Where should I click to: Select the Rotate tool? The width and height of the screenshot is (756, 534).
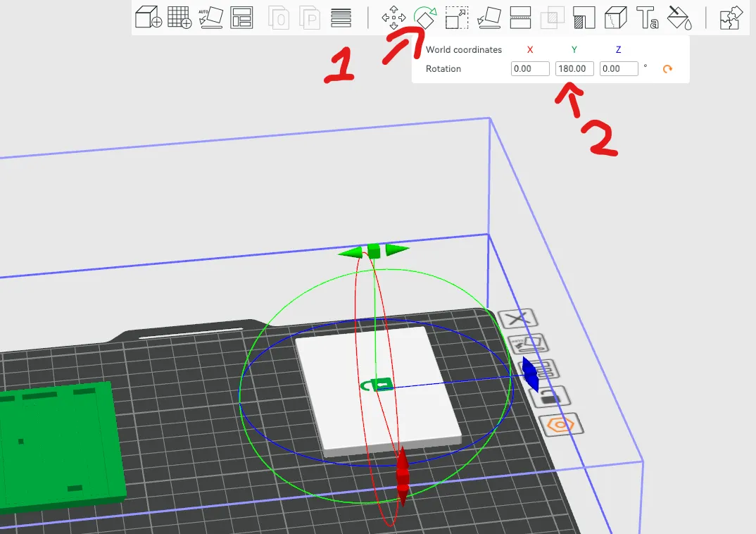point(425,18)
